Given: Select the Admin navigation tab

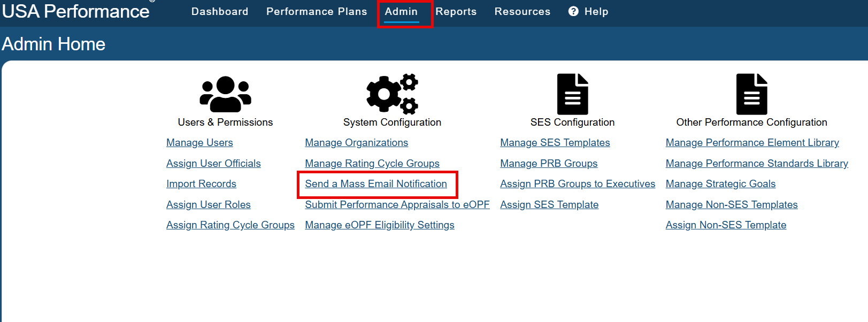Looking at the screenshot, I should pyautogui.click(x=401, y=11).
